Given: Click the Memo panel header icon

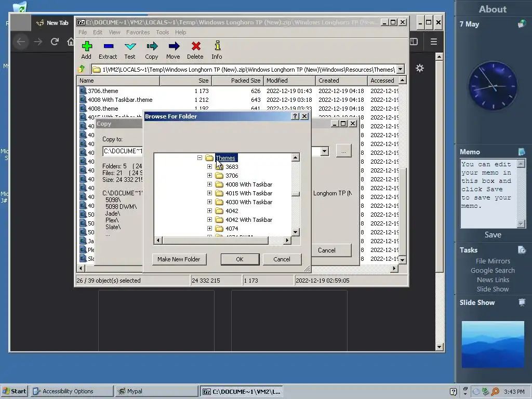Looking at the screenshot, I should [522, 152].
